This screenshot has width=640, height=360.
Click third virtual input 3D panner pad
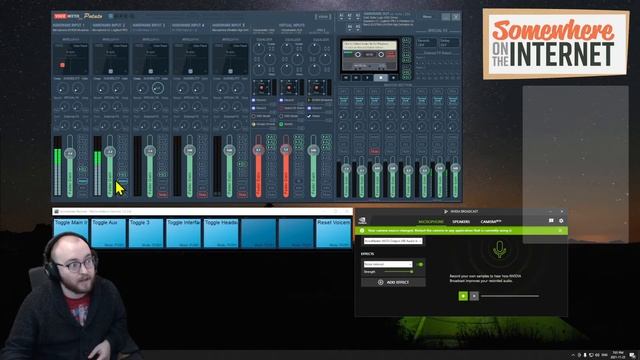point(317,87)
